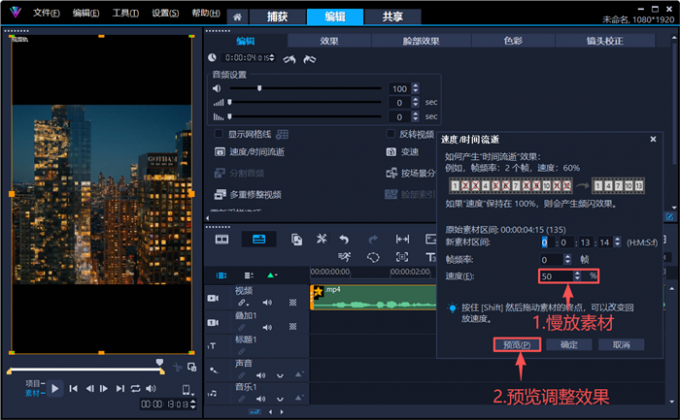
Task: Expand the 声音 track chevron
Action: (280, 376)
